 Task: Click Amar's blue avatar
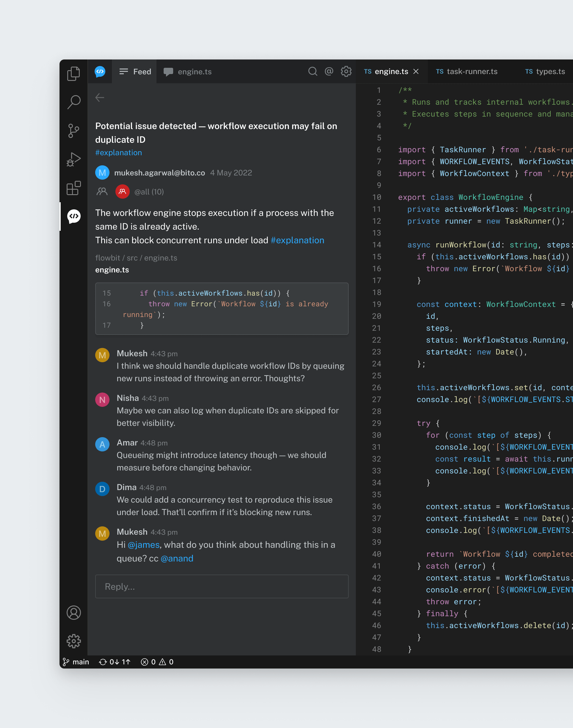tap(102, 444)
